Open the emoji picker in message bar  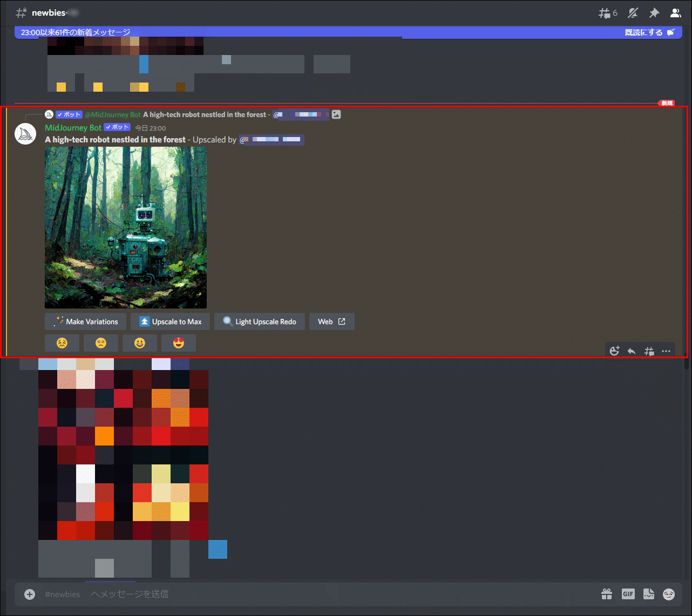[x=669, y=594]
